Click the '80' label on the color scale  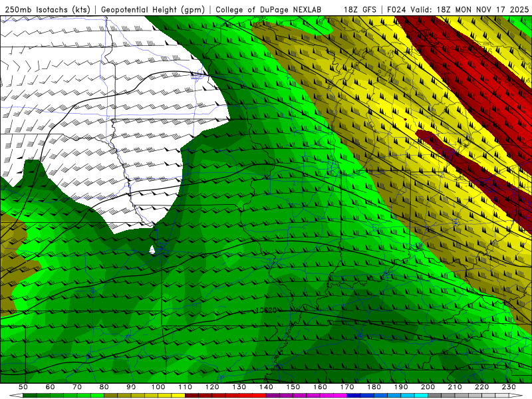pos(104,387)
